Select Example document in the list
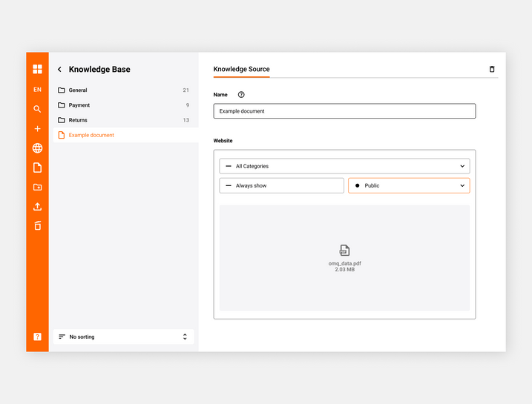The height and width of the screenshot is (404, 532). point(125,135)
